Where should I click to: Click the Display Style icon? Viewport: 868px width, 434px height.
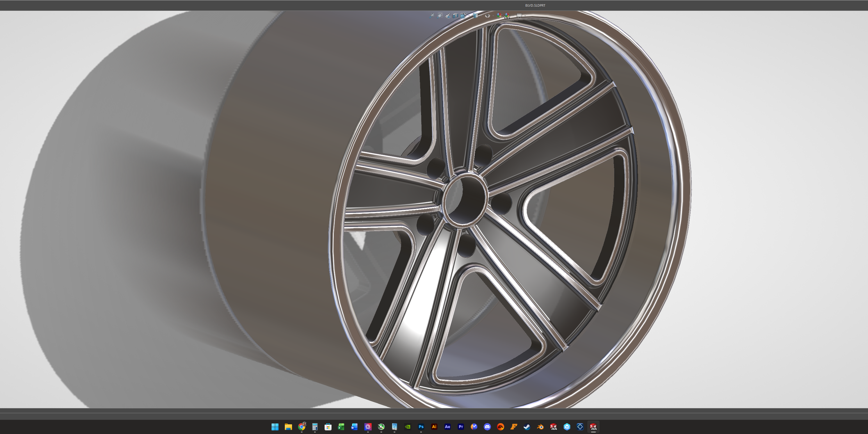[475, 16]
